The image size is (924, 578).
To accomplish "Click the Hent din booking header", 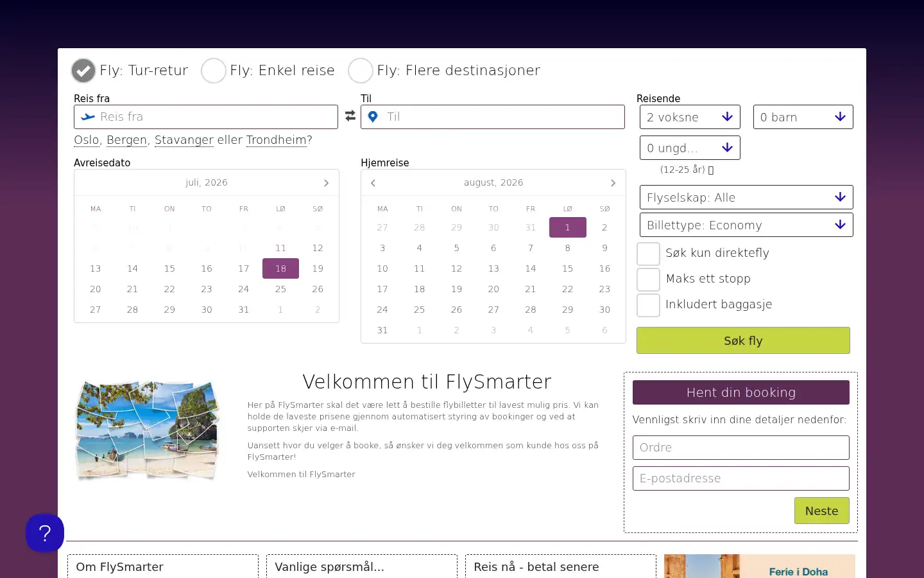I will point(741,392).
